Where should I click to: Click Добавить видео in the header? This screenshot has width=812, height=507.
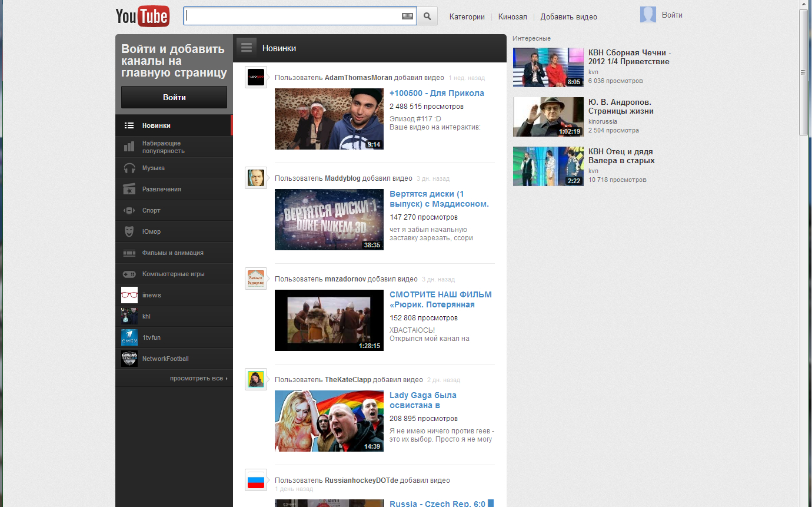[x=568, y=17]
